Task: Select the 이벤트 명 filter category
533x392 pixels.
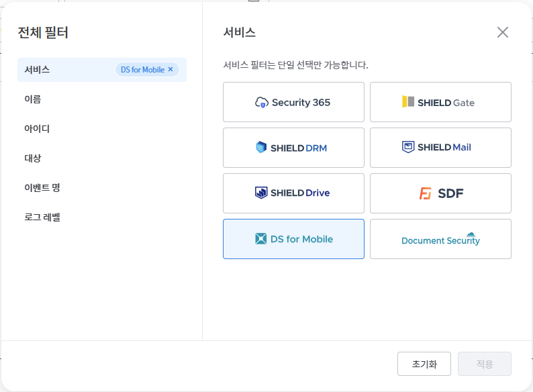Action: [42, 188]
